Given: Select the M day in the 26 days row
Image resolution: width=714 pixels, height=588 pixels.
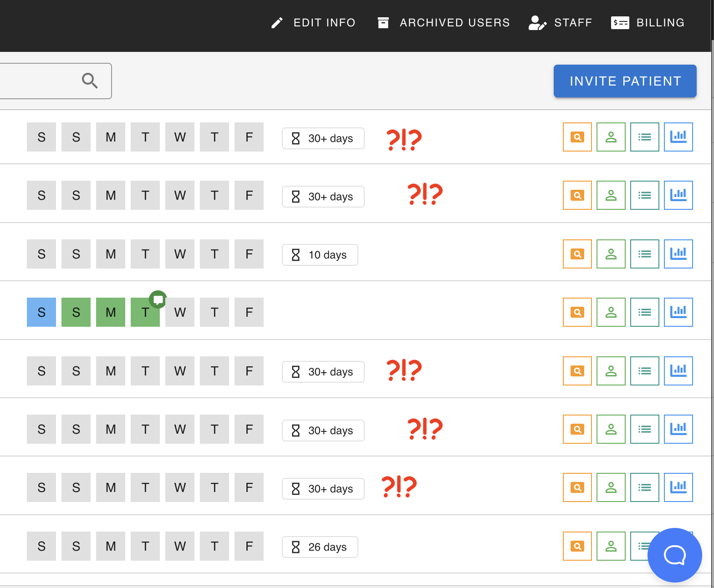Looking at the screenshot, I should (x=111, y=546).
